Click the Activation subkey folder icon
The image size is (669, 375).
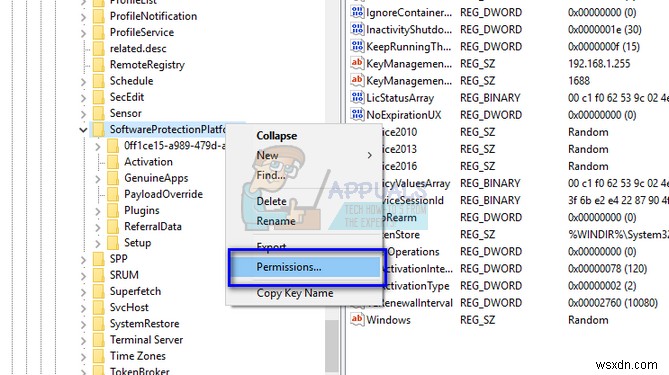tap(113, 162)
